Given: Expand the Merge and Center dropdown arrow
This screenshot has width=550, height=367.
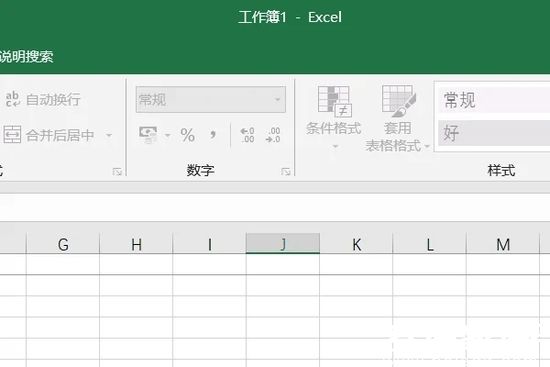Looking at the screenshot, I should [x=109, y=135].
